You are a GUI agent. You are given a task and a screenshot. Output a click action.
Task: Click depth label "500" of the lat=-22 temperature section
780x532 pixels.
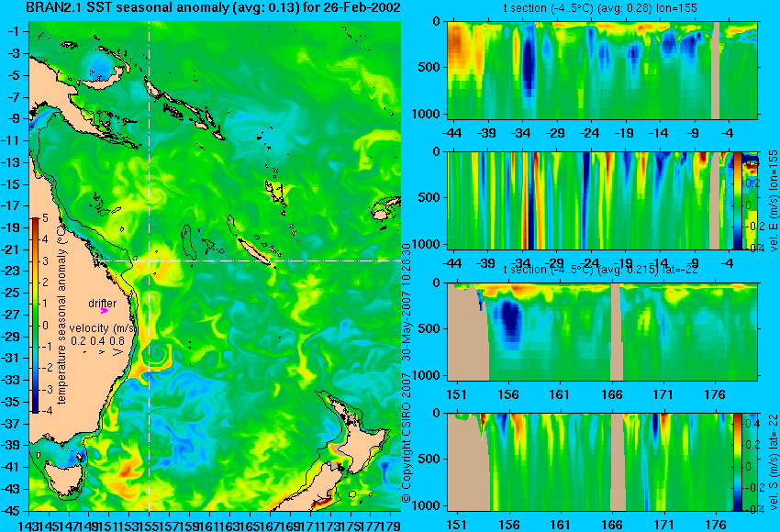pyautogui.click(x=429, y=328)
